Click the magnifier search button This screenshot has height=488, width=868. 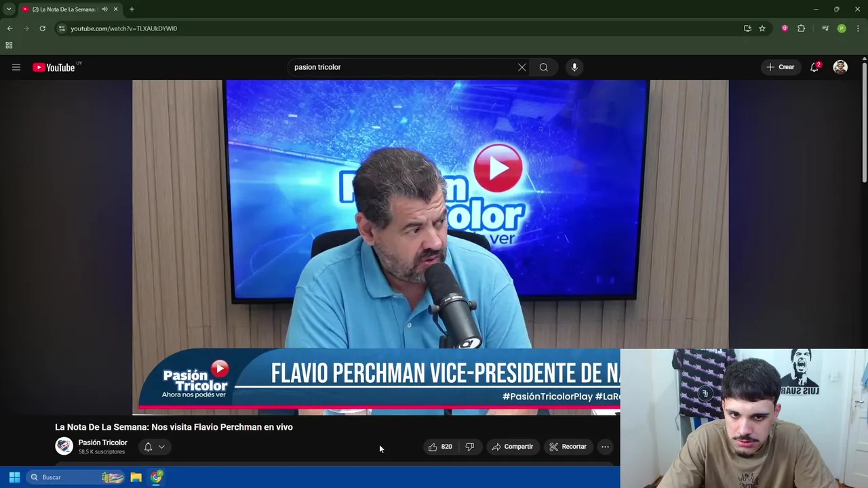click(544, 67)
